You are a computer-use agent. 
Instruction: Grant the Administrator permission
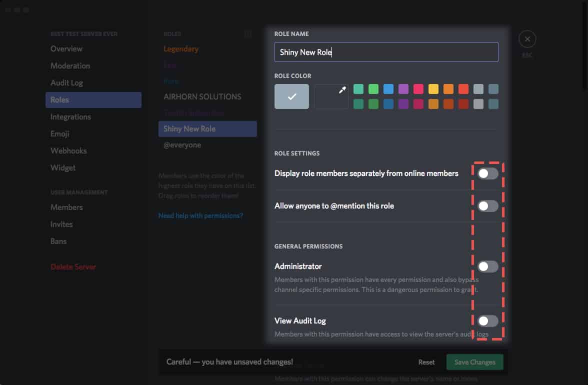(487, 266)
